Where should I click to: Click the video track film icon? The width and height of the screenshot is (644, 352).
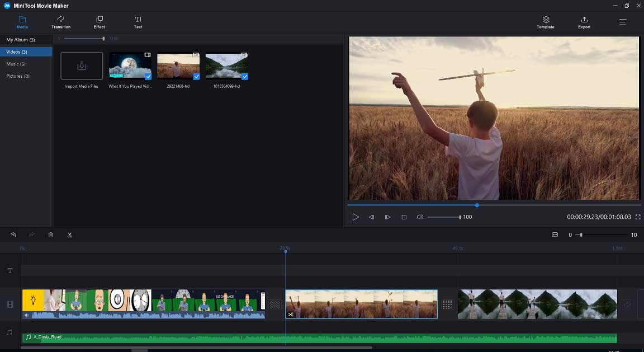[10, 304]
